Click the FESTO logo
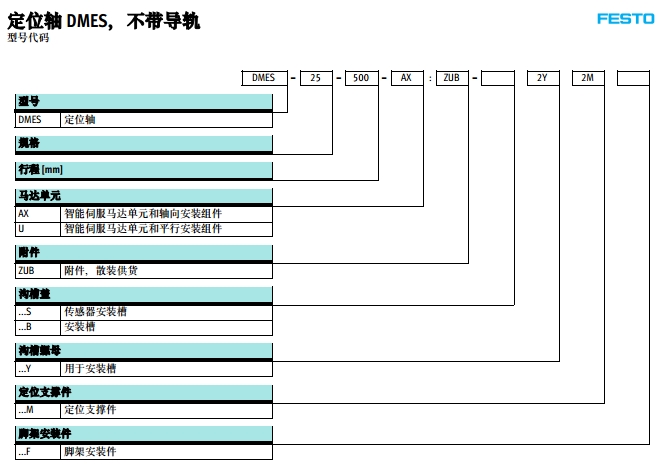Viewport: 664px width, 471px height. pyautogui.click(x=626, y=18)
